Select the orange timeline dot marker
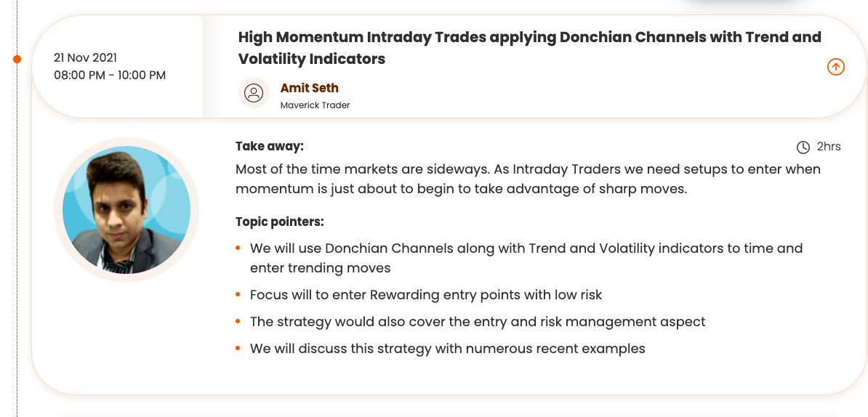The width and height of the screenshot is (868, 417). 17,59
